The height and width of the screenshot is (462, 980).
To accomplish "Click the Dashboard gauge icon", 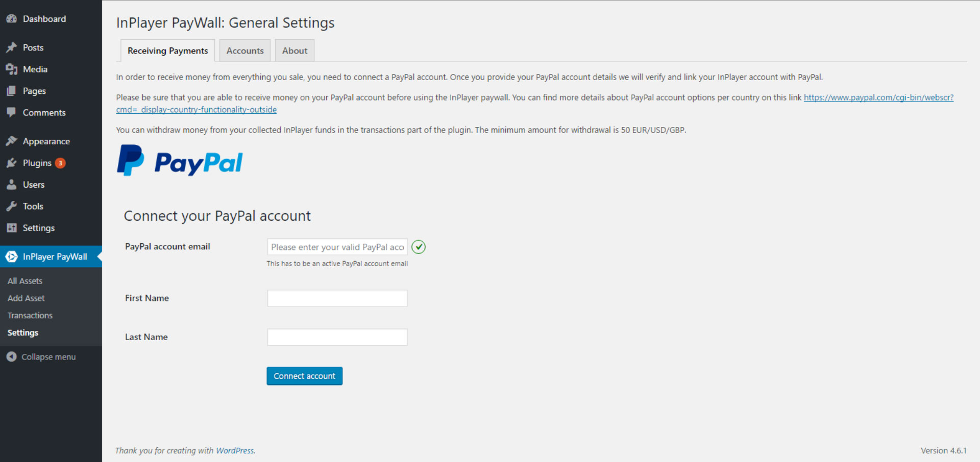I will 11,19.
